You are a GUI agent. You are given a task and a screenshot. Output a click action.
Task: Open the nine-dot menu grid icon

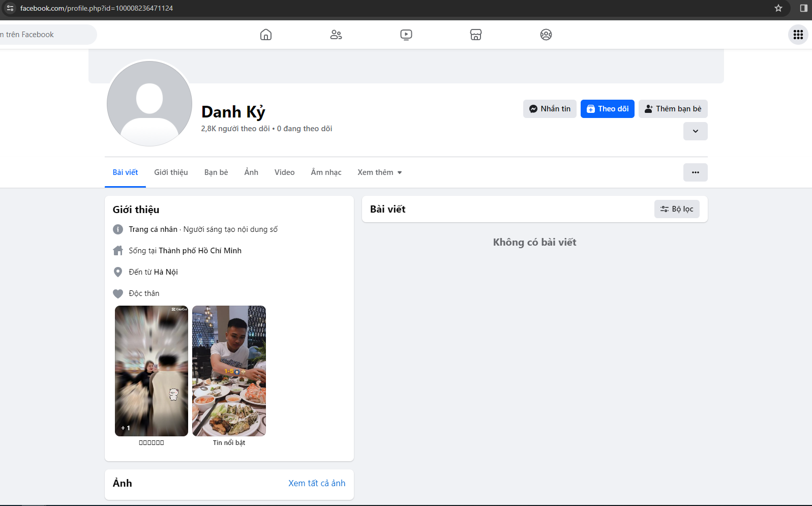[798, 35]
